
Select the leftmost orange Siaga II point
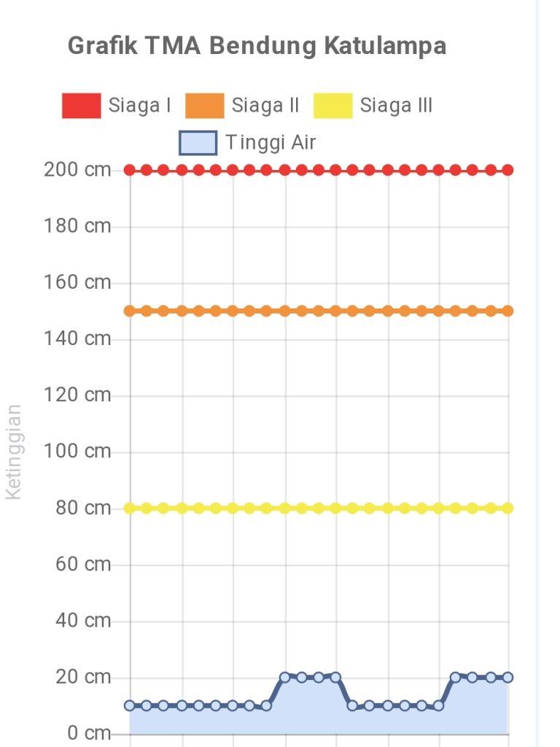130,311
